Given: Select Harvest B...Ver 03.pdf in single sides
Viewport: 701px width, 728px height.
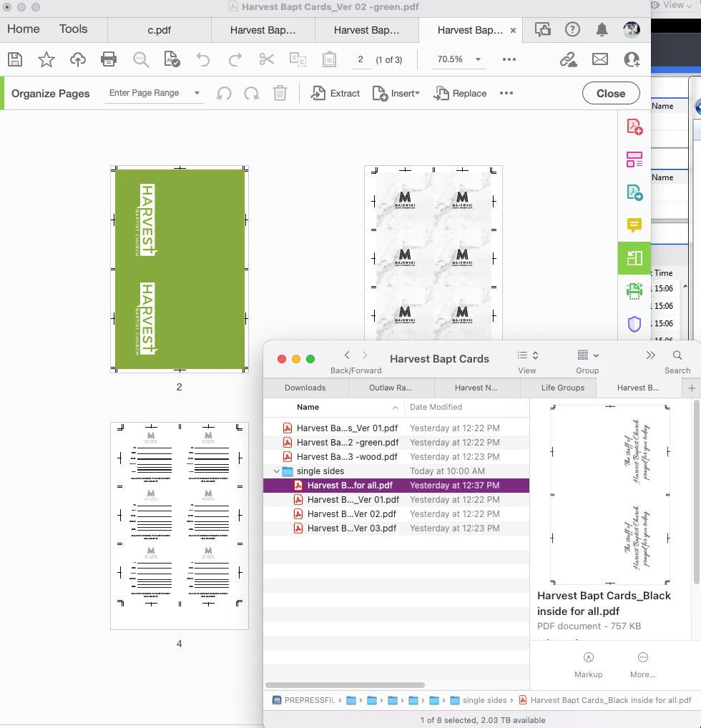Looking at the screenshot, I should [396, 528].
